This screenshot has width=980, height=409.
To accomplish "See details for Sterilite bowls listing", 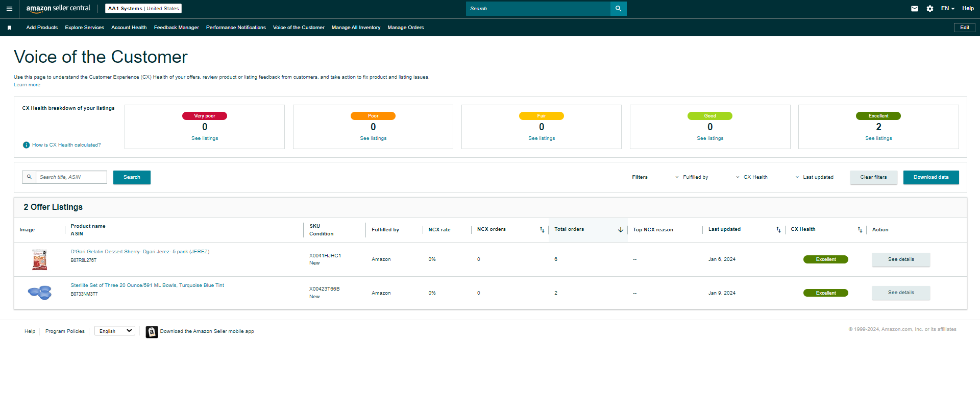I will (x=901, y=293).
